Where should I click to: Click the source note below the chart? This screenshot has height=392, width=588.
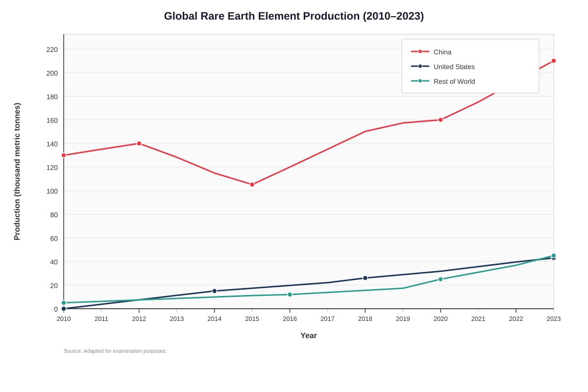115,351
